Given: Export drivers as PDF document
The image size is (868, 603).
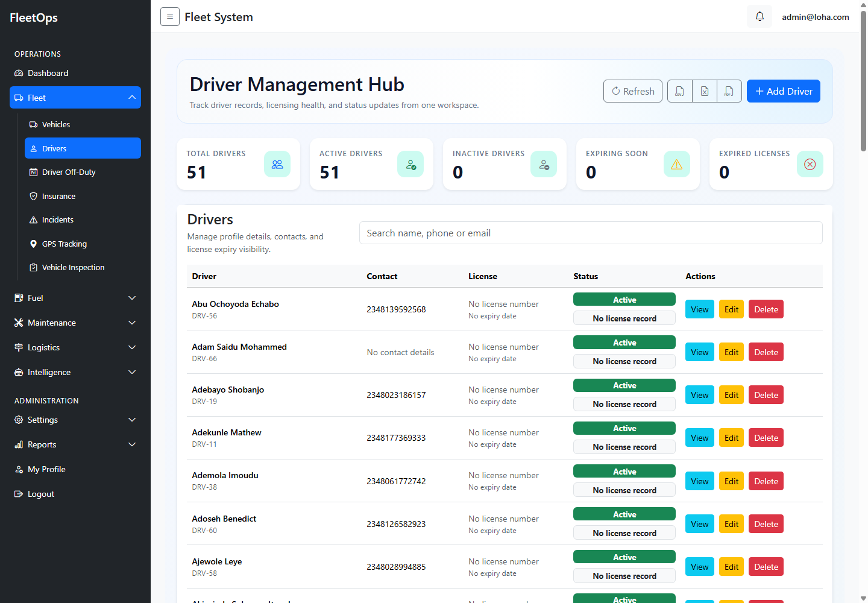Looking at the screenshot, I should (x=729, y=91).
